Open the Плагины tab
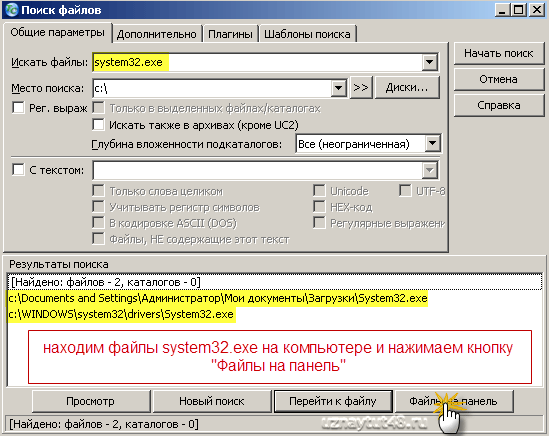549x436 pixels. point(230,34)
